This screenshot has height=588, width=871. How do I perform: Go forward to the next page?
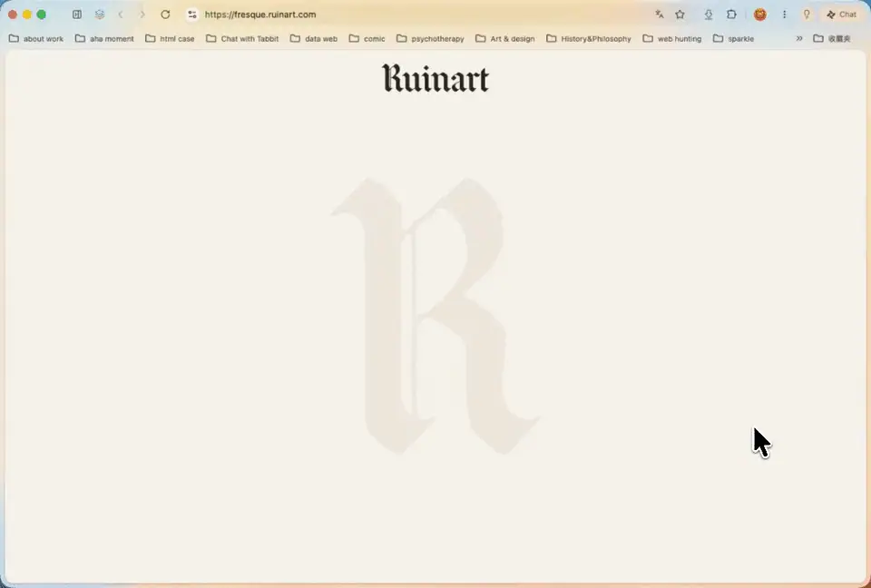[x=142, y=15]
